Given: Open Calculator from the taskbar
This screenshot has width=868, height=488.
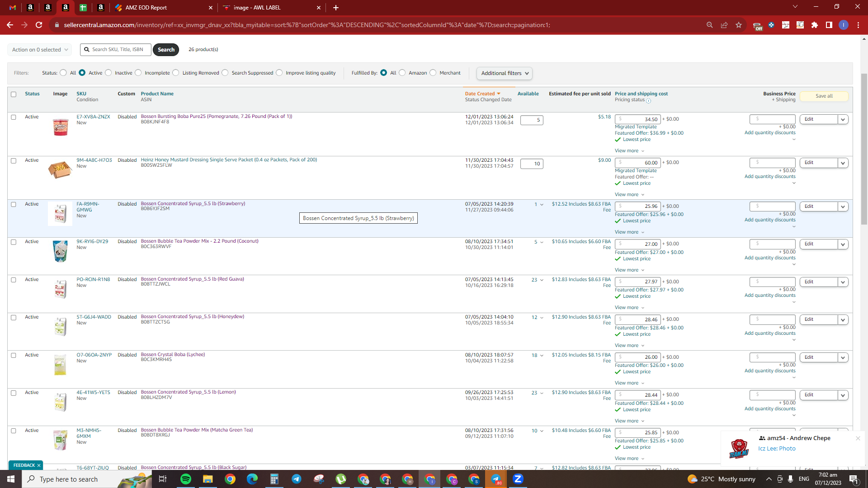Looking at the screenshot, I should pyautogui.click(x=274, y=479).
